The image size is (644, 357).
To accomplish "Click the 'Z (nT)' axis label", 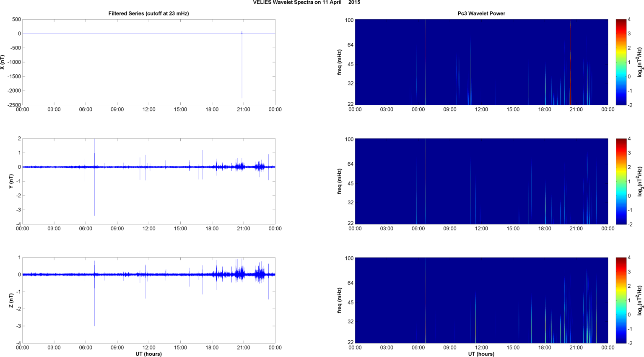I will click(x=11, y=300).
